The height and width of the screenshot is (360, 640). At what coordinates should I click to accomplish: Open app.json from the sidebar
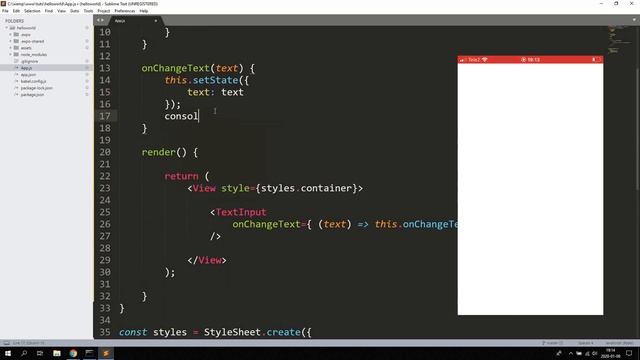click(x=28, y=75)
